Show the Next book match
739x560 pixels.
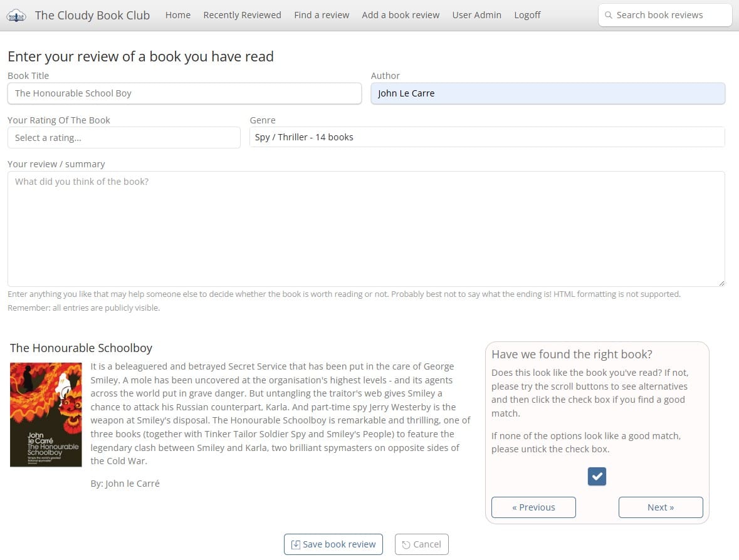pos(661,507)
